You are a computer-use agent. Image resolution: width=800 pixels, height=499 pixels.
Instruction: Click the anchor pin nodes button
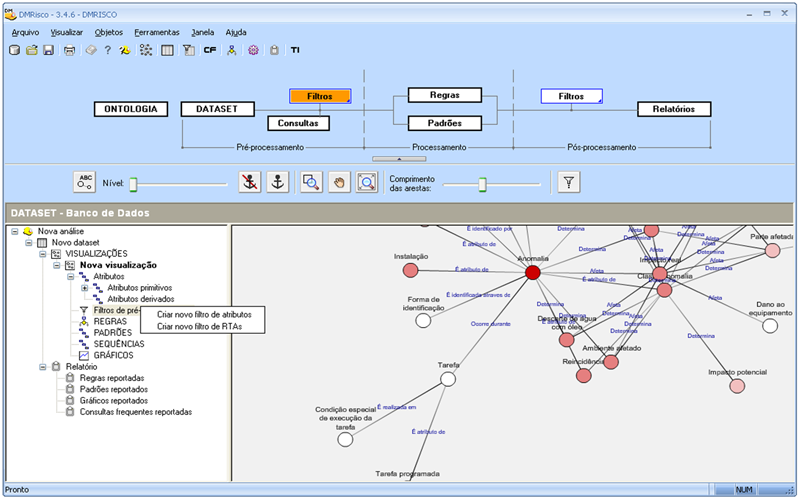point(278,182)
